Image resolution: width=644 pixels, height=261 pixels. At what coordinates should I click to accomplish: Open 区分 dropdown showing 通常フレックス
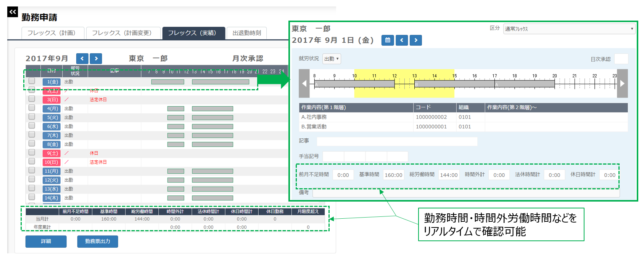click(x=569, y=29)
